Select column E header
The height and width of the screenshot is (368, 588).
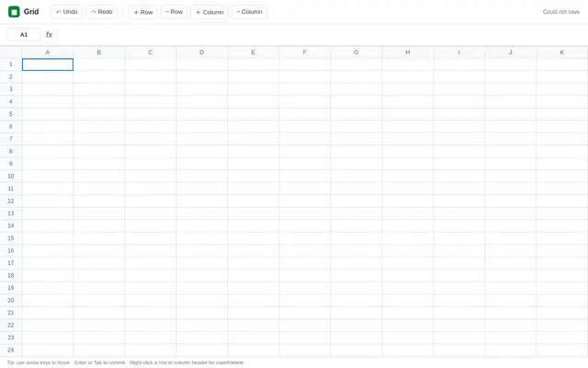tap(254, 52)
